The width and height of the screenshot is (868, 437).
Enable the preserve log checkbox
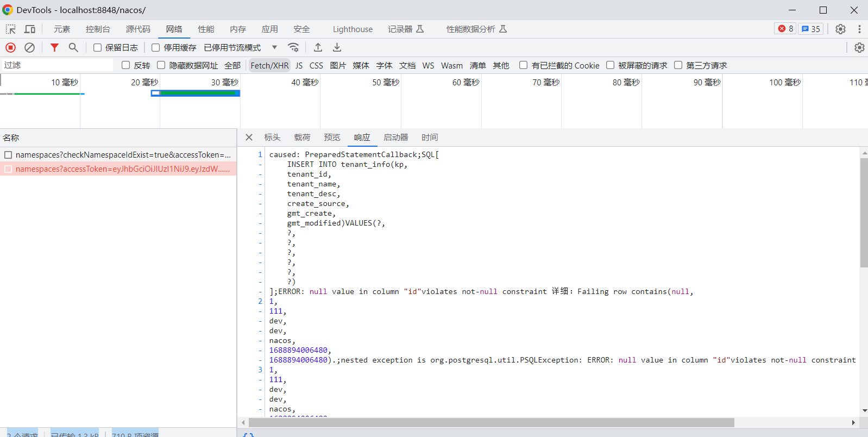coord(97,48)
